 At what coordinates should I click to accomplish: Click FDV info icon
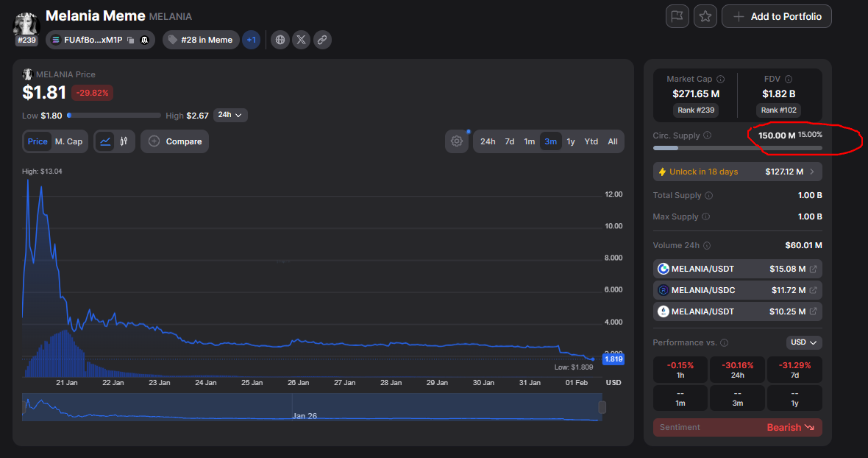click(x=789, y=80)
